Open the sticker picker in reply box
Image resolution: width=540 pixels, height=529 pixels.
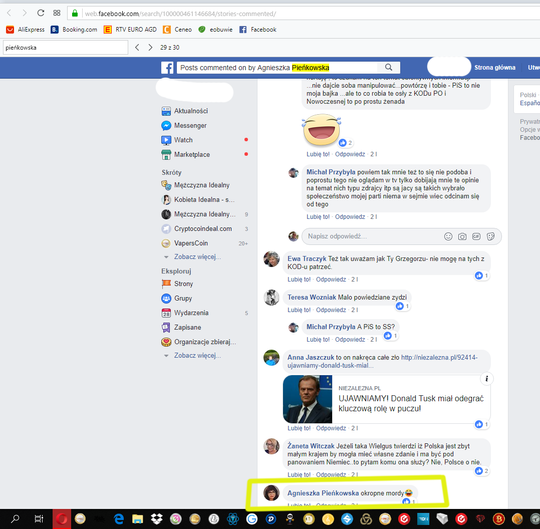491,236
